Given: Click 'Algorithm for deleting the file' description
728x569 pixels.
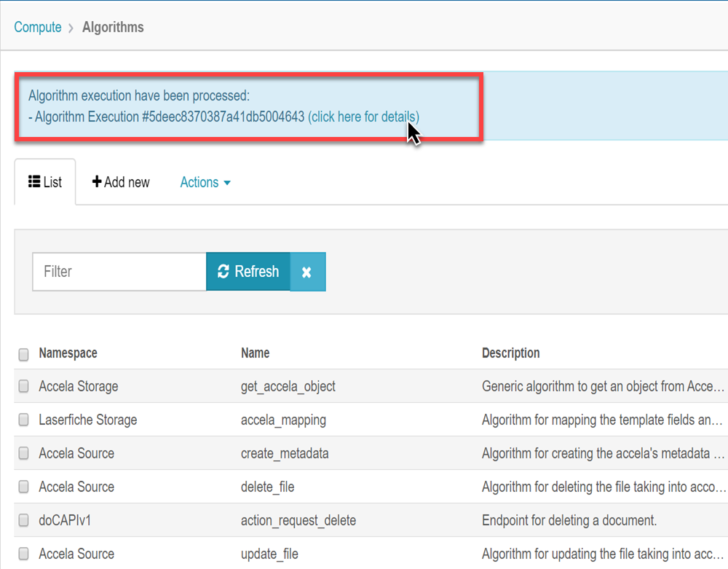Looking at the screenshot, I should point(603,487).
